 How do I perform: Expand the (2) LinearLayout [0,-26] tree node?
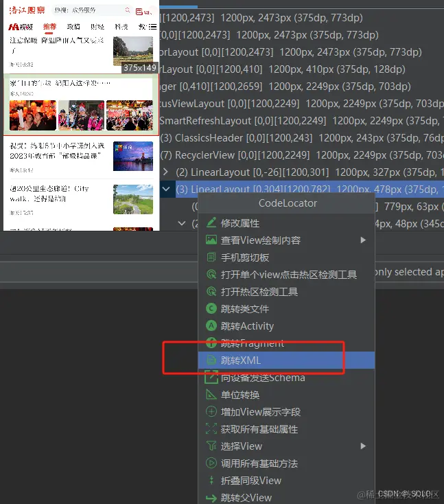165,172
